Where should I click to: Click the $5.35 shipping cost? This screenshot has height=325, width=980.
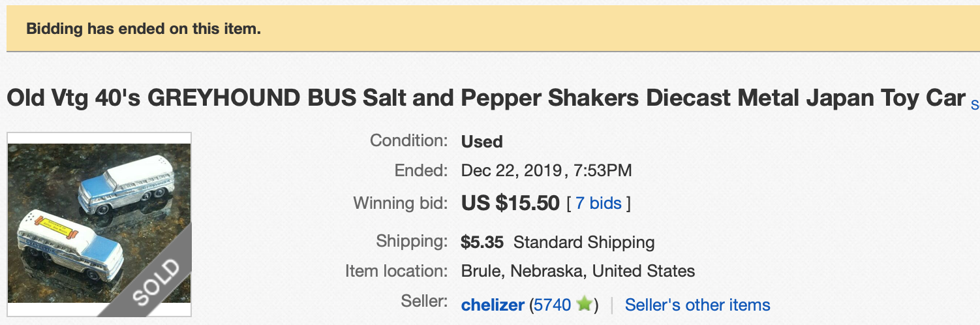482,243
